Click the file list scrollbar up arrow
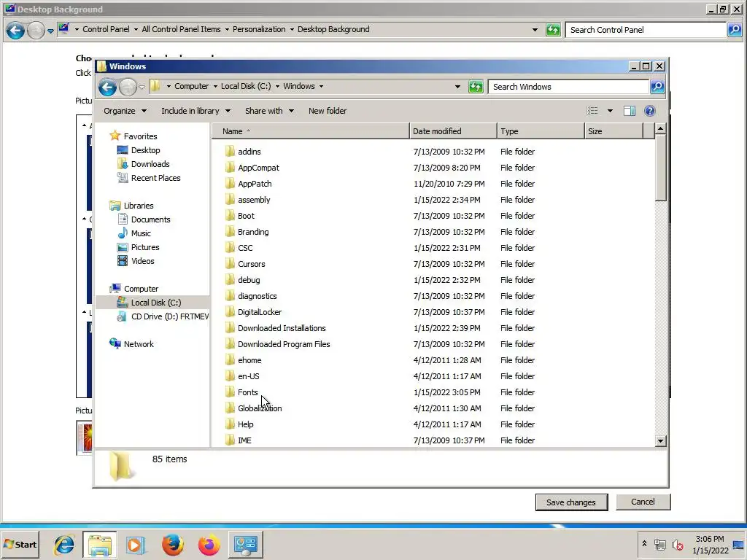Viewport: 747px width, 560px height. (x=660, y=128)
